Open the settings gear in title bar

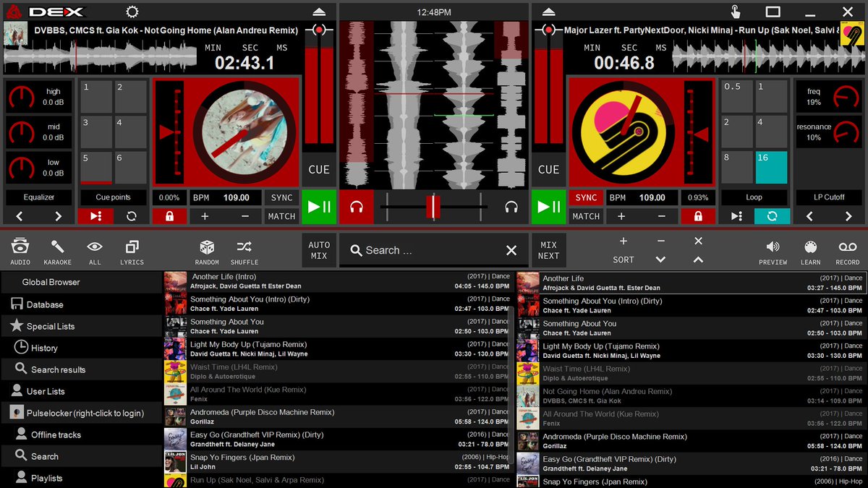tap(132, 12)
